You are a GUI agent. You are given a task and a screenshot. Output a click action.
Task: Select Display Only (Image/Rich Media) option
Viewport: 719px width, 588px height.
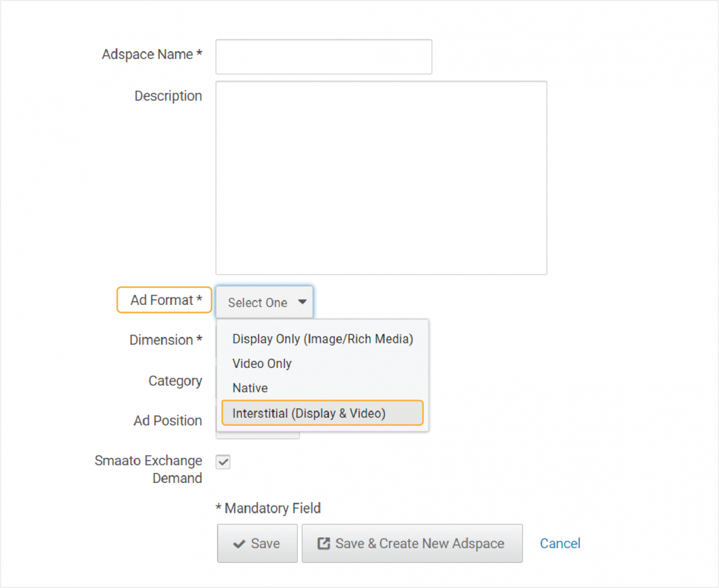(323, 339)
